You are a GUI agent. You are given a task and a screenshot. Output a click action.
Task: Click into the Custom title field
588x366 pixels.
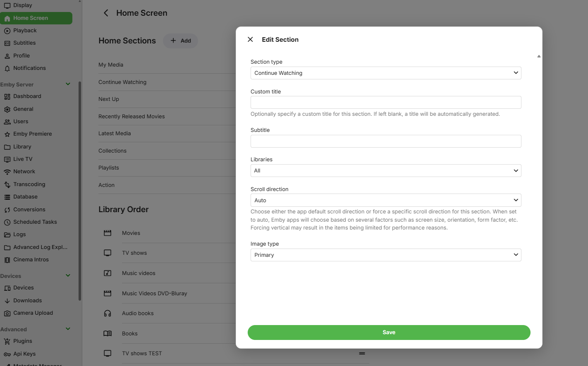pyautogui.click(x=385, y=103)
